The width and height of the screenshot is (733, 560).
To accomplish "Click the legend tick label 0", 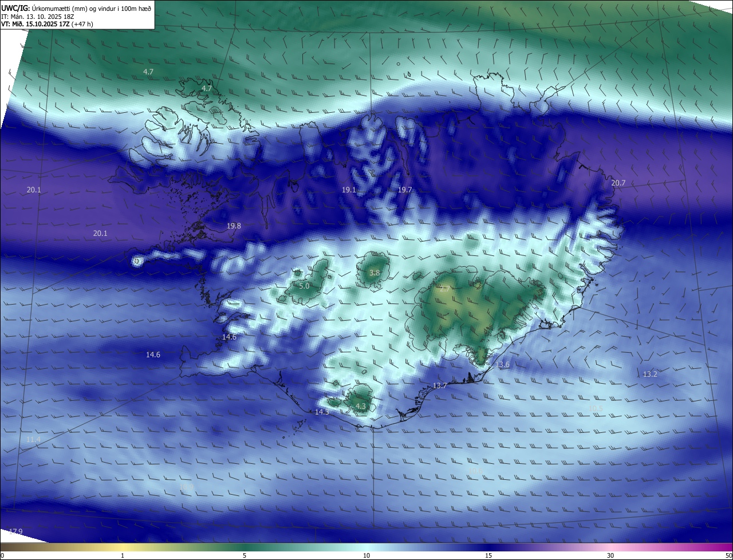I will coord(2,556).
